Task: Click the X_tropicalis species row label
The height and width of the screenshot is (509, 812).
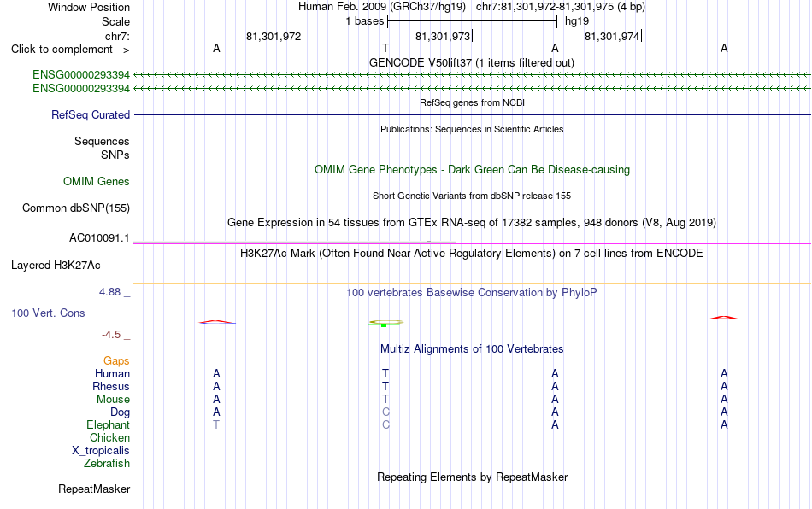Action: tap(101, 451)
